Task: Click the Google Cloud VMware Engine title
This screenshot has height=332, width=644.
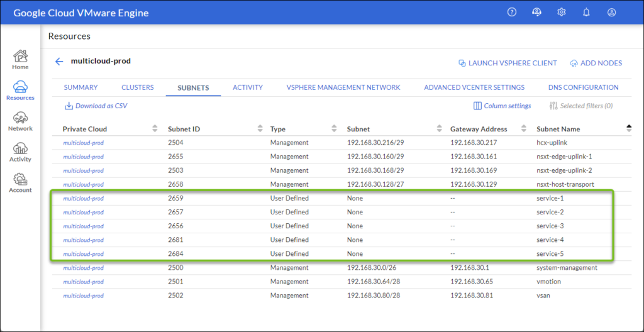Action: click(x=81, y=13)
